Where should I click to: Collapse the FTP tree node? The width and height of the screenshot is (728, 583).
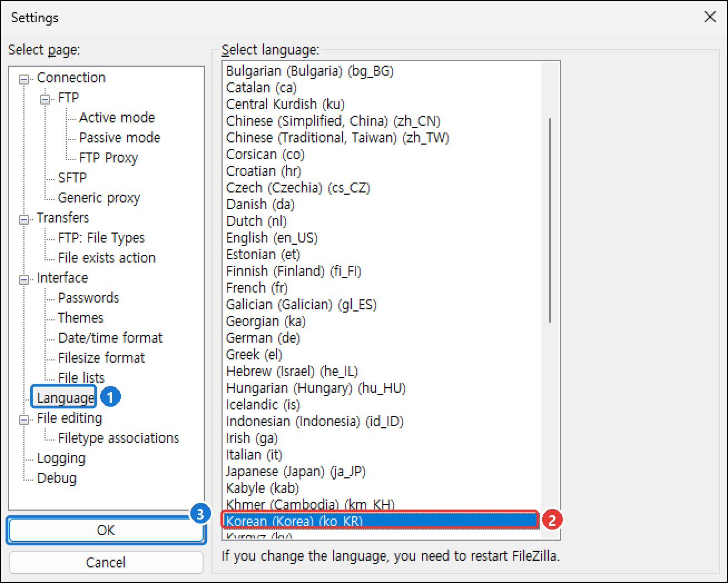[x=45, y=100]
